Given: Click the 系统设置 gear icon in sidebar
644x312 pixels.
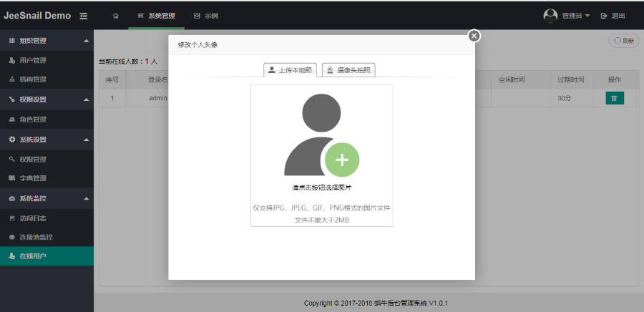Looking at the screenshot, I should (x=12, y=140).
